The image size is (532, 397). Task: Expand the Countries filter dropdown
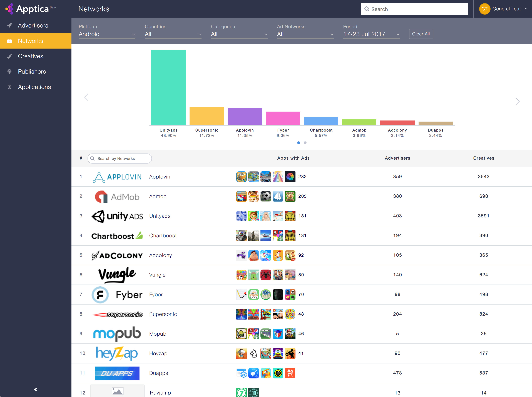(173, 34)
